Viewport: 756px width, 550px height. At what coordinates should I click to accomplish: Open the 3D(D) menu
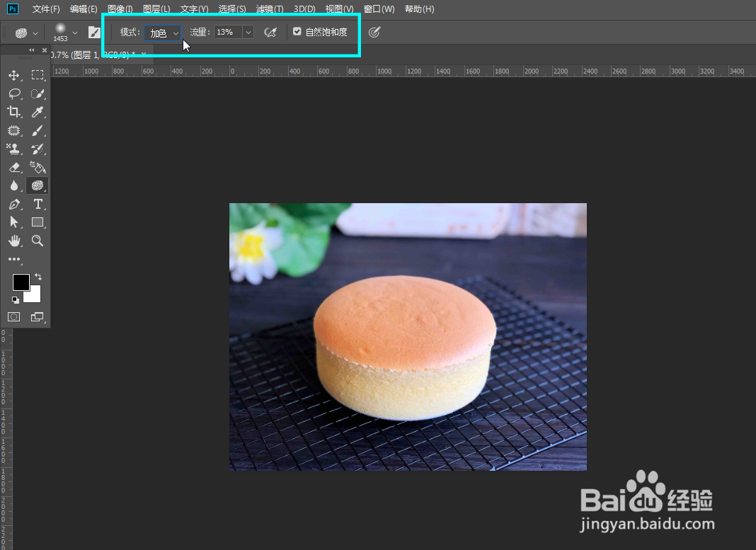click(304, 9)
